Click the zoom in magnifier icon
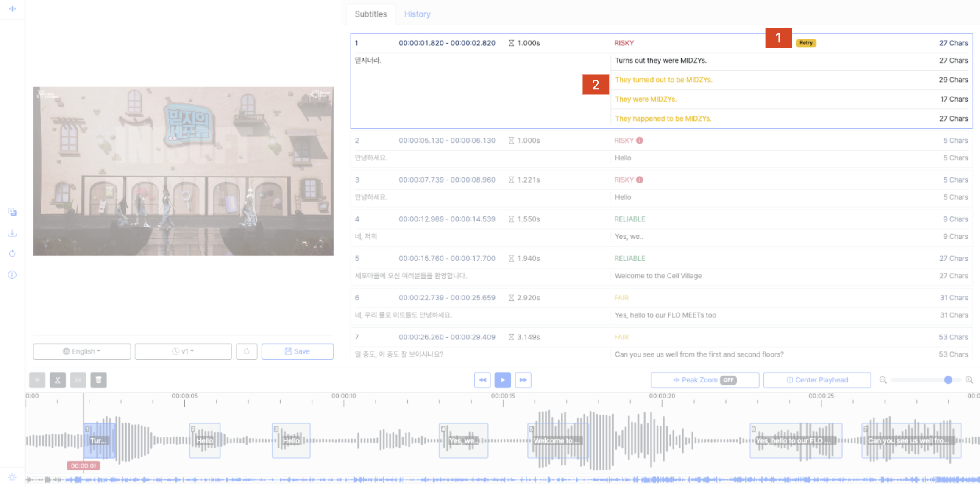980x487 pixels. (969, 380)
